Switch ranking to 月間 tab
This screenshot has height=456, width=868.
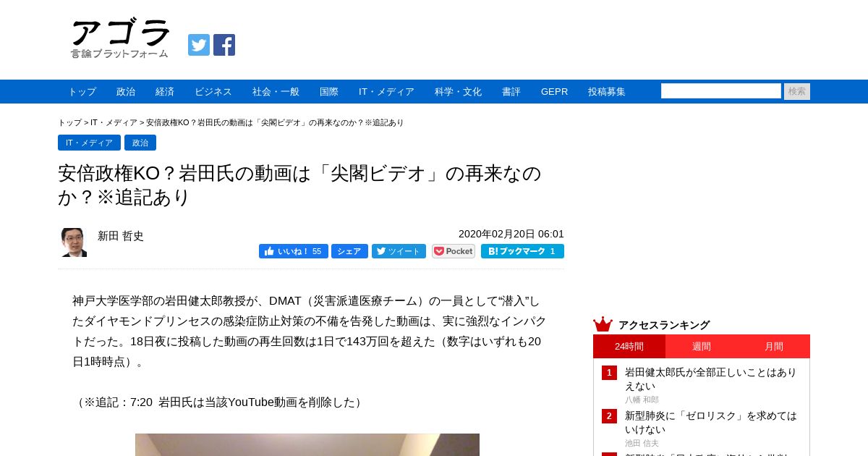pos(774,346)
